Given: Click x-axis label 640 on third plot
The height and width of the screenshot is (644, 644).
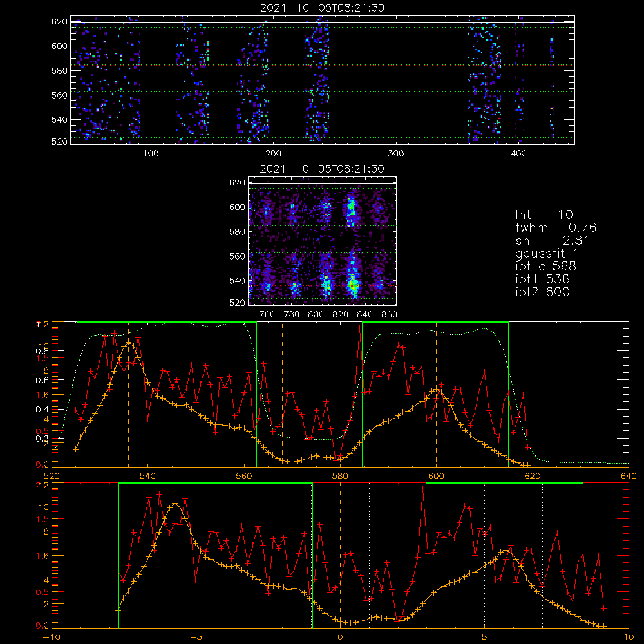Looking at the screenshot, I should (x=629, y=477).
